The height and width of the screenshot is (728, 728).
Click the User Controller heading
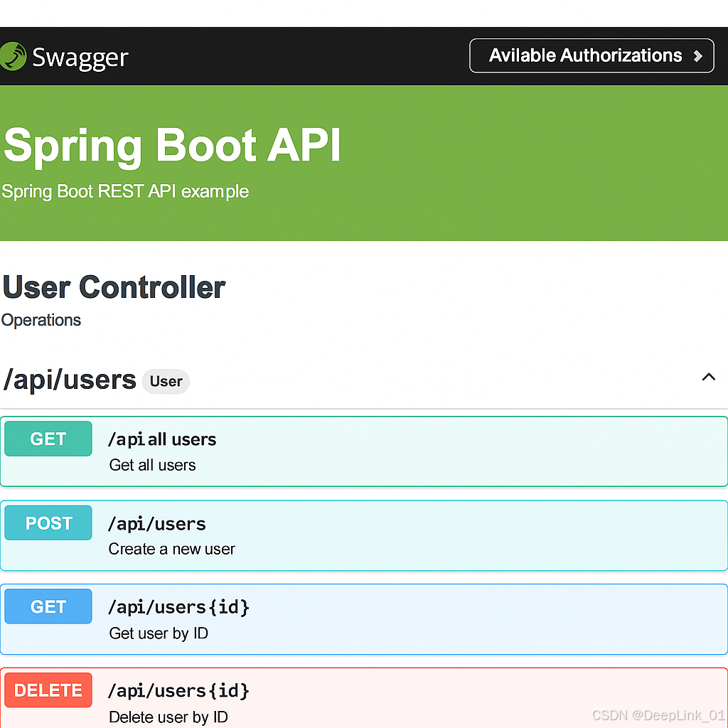[114, 287]
